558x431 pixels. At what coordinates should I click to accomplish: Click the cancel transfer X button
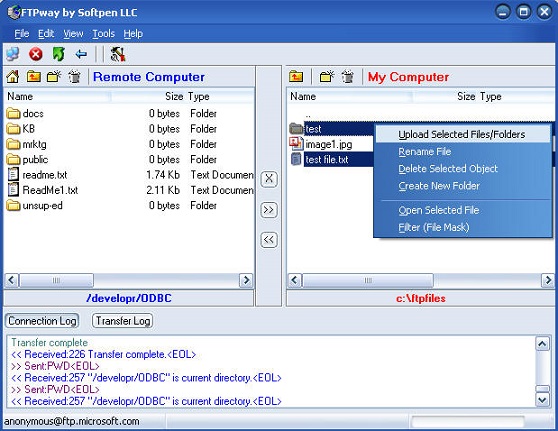click(269, 179)
